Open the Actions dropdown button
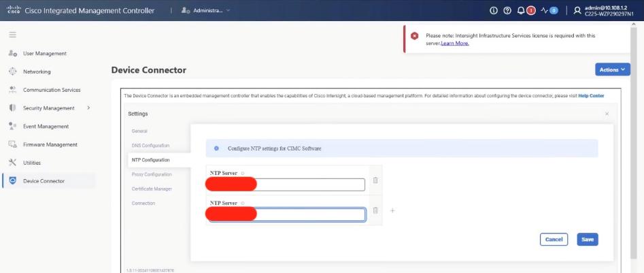Image resolution: width=644 pixels, height=273 pixels. point(612,69)
